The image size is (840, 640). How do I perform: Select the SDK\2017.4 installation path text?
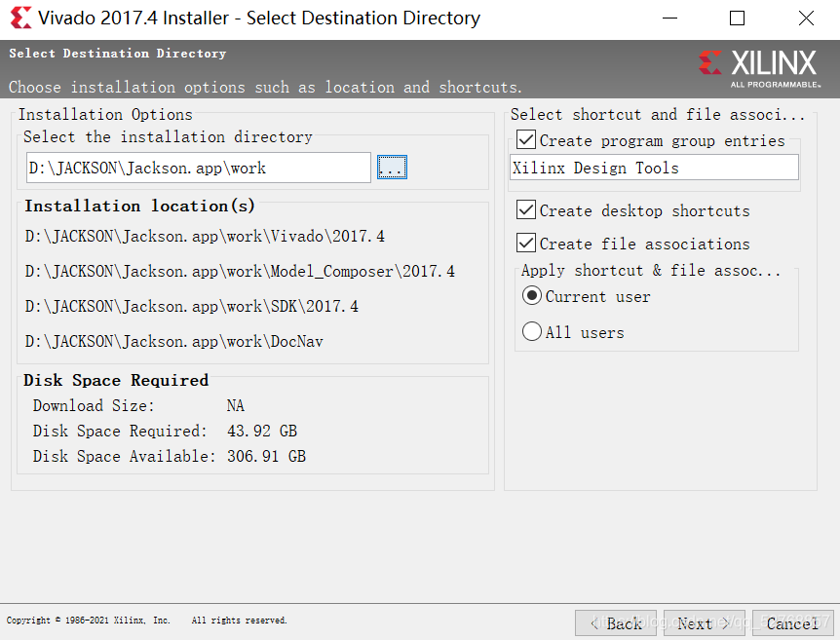[x=192, y=306]
